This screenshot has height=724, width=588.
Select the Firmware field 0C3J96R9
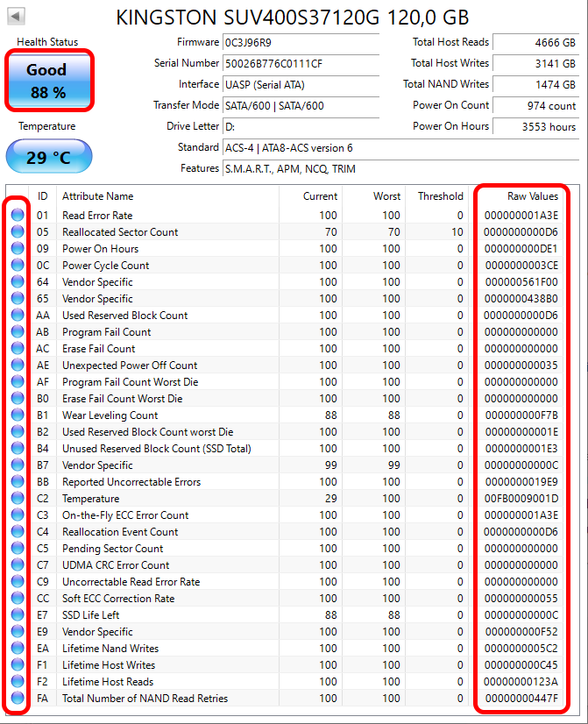[x=301, y=42]
